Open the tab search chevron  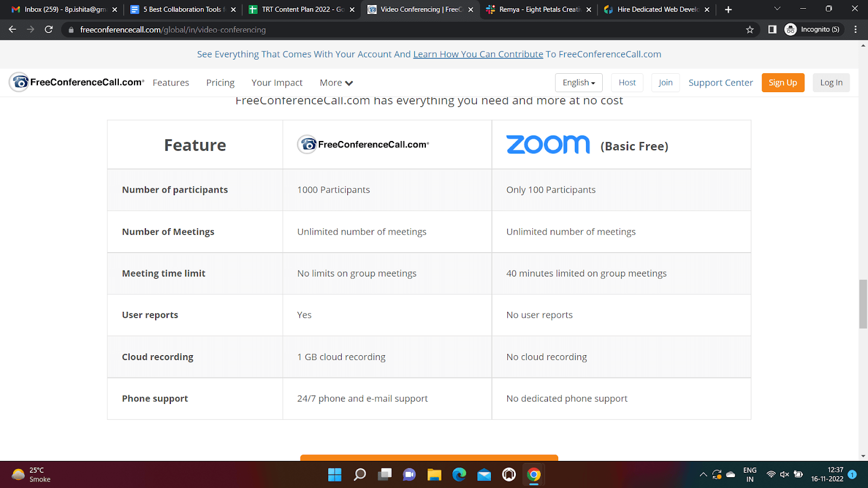(x=777, y=9)
